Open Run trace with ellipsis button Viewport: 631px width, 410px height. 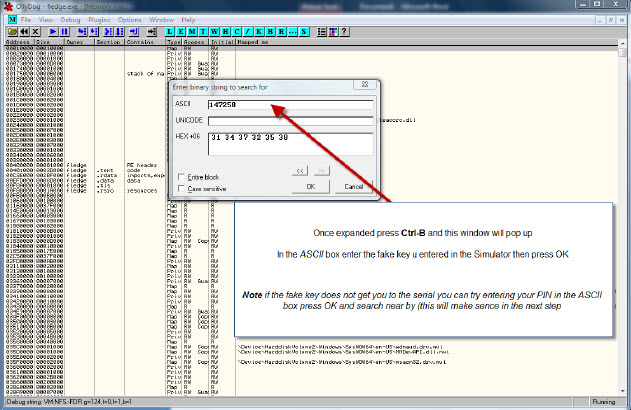coord(293,31)
